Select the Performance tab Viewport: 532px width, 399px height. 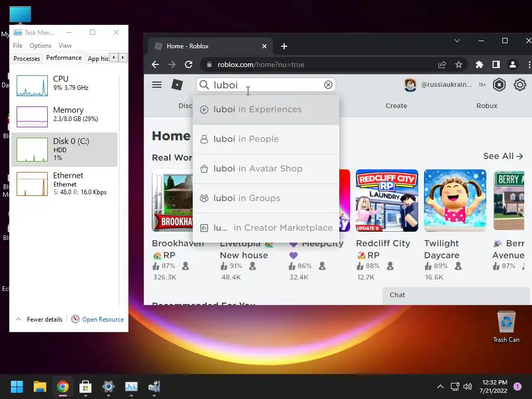coord(64,58)
